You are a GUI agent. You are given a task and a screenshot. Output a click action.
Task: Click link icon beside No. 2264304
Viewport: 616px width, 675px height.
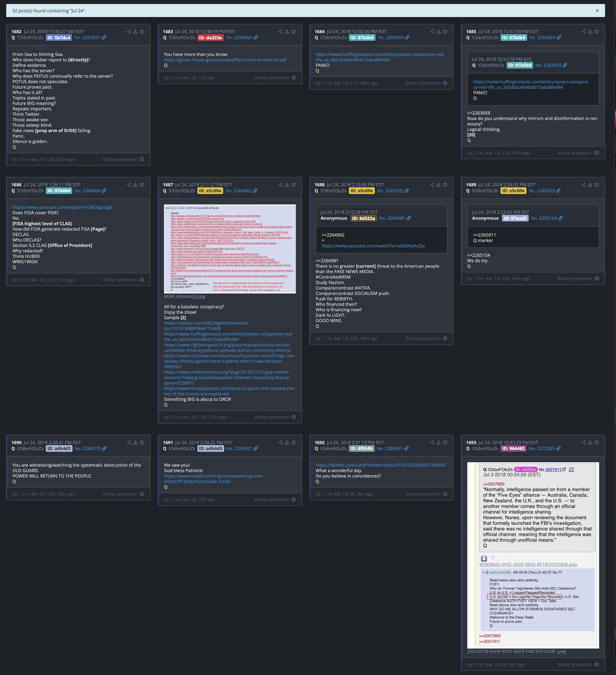coord(104,191)
